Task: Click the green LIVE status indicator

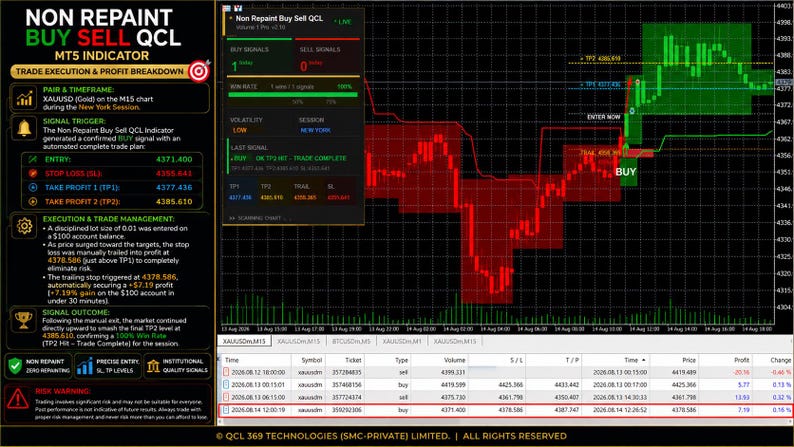Action: coord(343,22)
